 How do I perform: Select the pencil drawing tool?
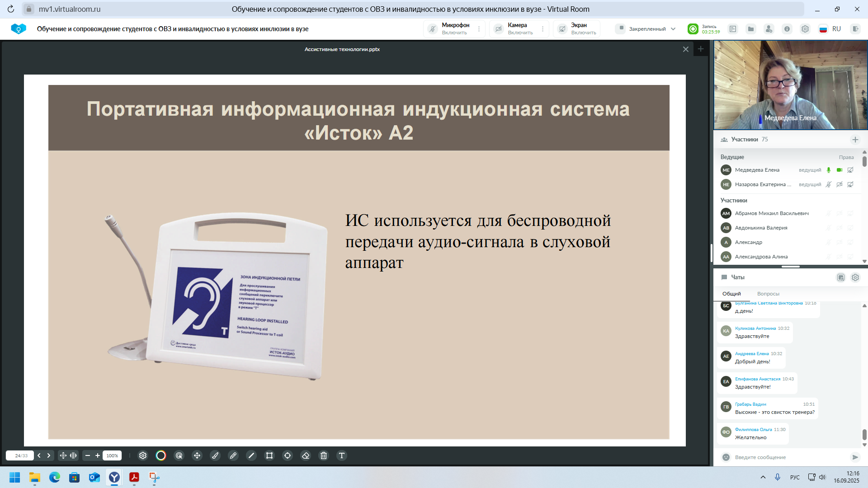click(x=233, y=455)
